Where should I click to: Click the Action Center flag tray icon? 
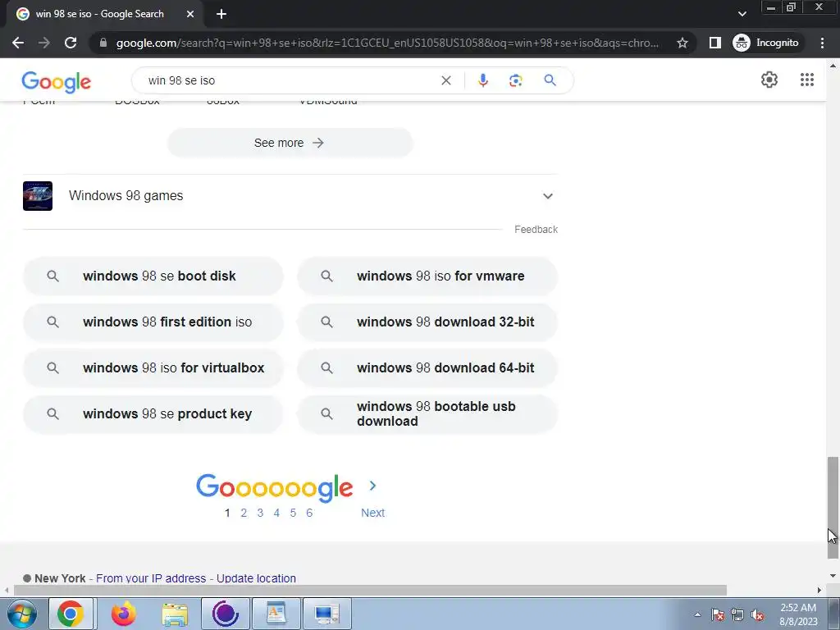pos(718,614)
